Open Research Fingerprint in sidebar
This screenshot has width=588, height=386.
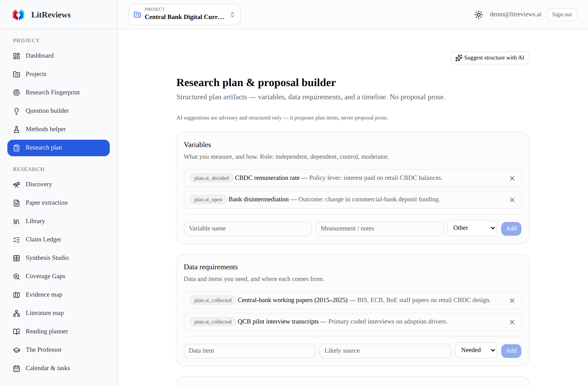point(58,93)
